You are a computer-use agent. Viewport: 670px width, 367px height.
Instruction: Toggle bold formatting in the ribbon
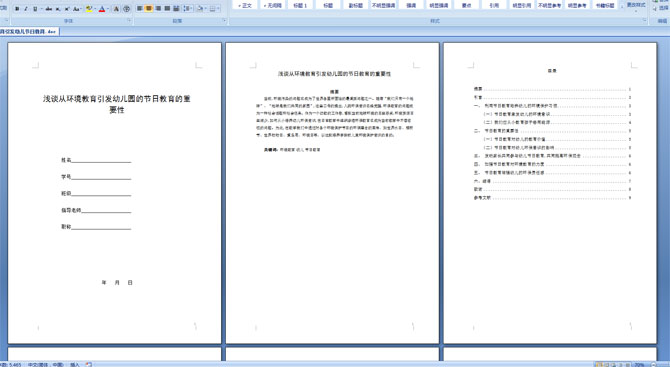(x=17, y=9)
